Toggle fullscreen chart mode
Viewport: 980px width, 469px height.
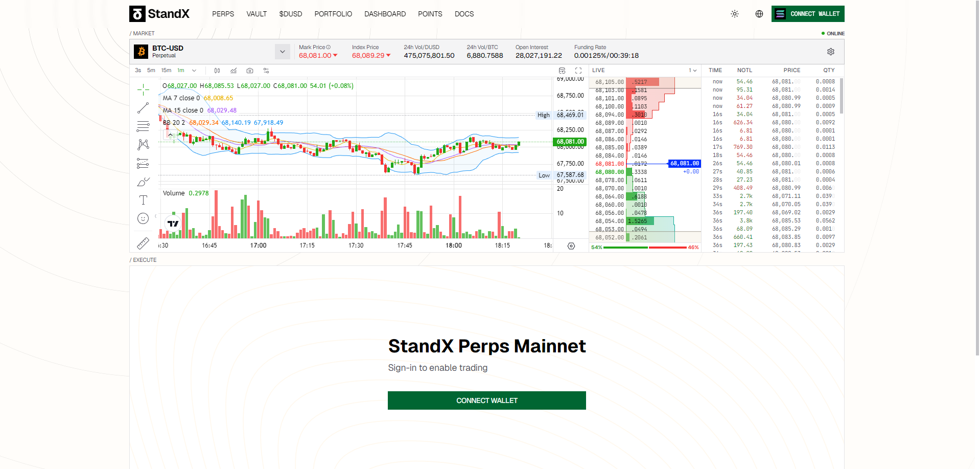(578, 70)
